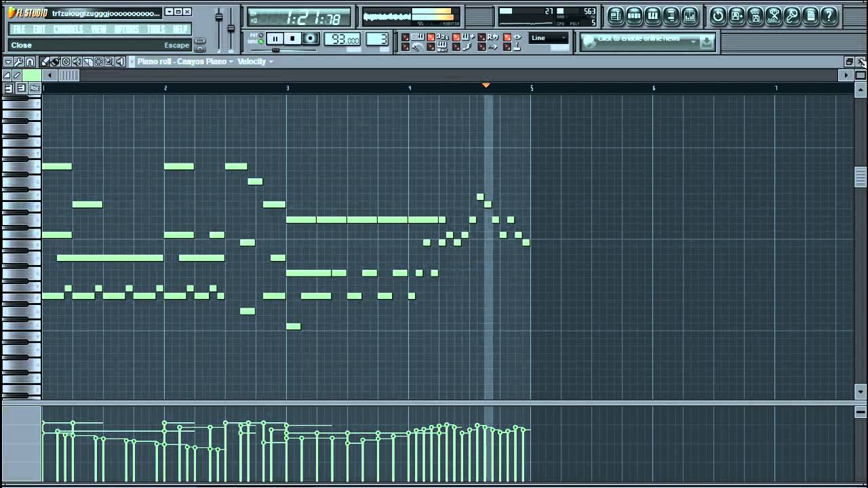Click the Undo circular arrow button
Viewport: 868px width, 488px height.
(x=718, y=16)
